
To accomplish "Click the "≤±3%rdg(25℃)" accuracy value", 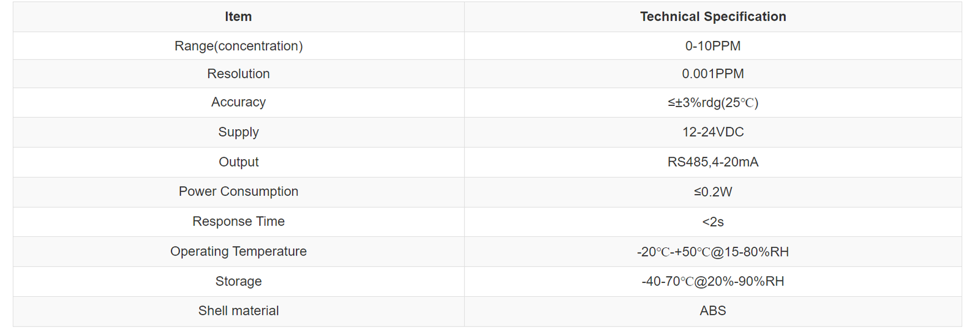I will [x=713, y=102].
